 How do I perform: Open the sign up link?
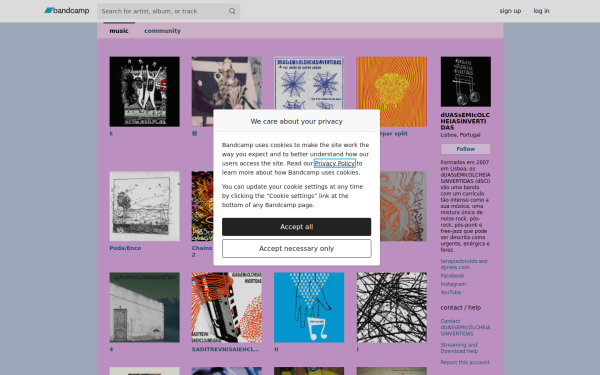click(x=510, y=11)
